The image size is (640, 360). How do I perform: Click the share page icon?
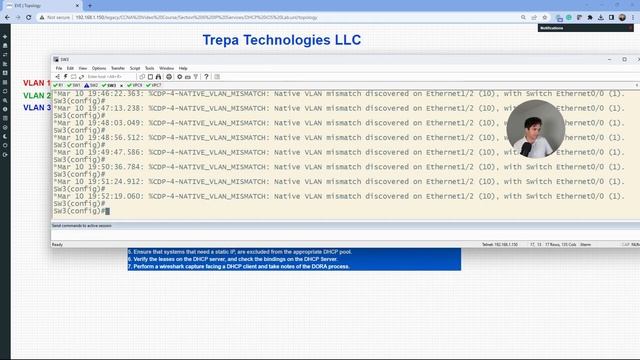[534, 18]
